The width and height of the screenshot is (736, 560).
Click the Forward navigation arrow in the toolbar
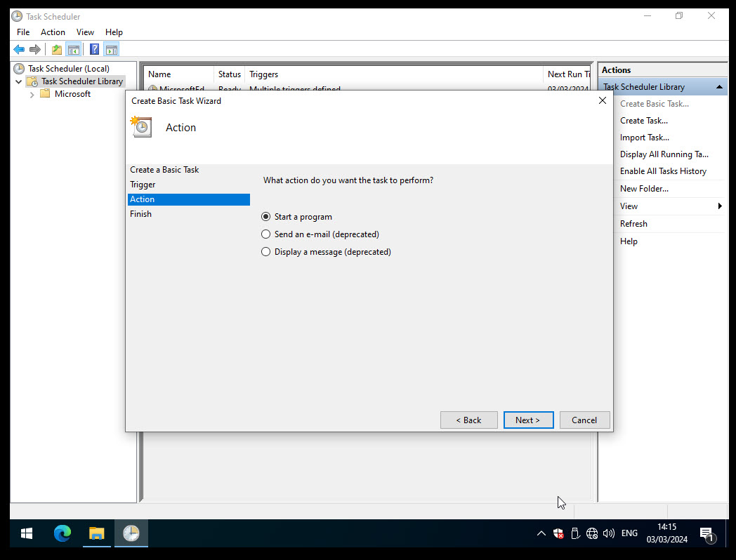click(x=34, y=49)
